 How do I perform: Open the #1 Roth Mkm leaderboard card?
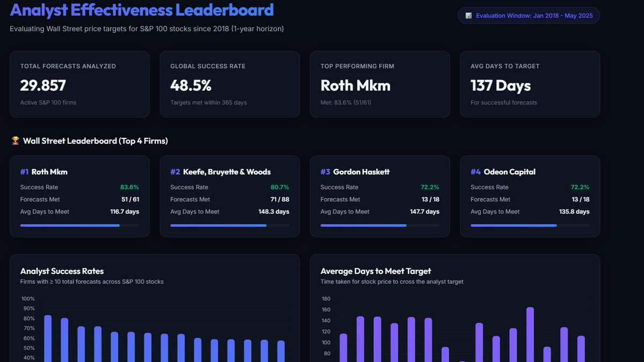tap(79, 196)
